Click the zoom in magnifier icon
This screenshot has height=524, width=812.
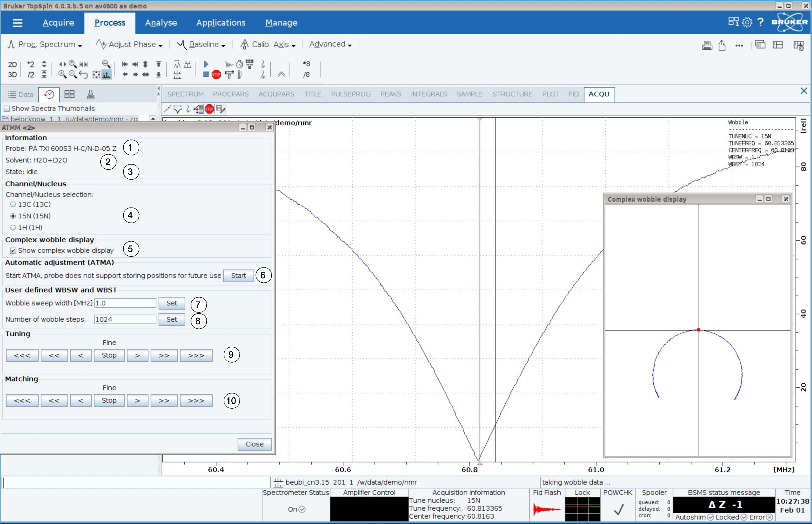[x=62, y=74]
